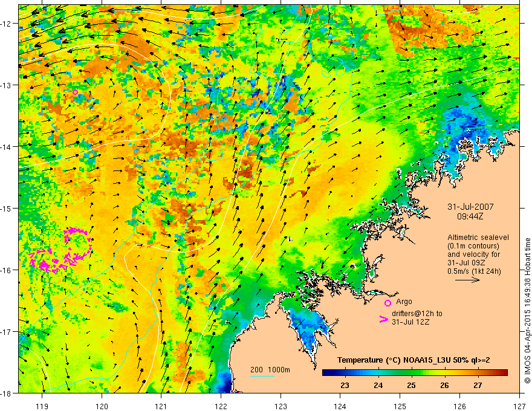
Task: Click the magenta drifter track loop
Action: (x=60, y=250)
